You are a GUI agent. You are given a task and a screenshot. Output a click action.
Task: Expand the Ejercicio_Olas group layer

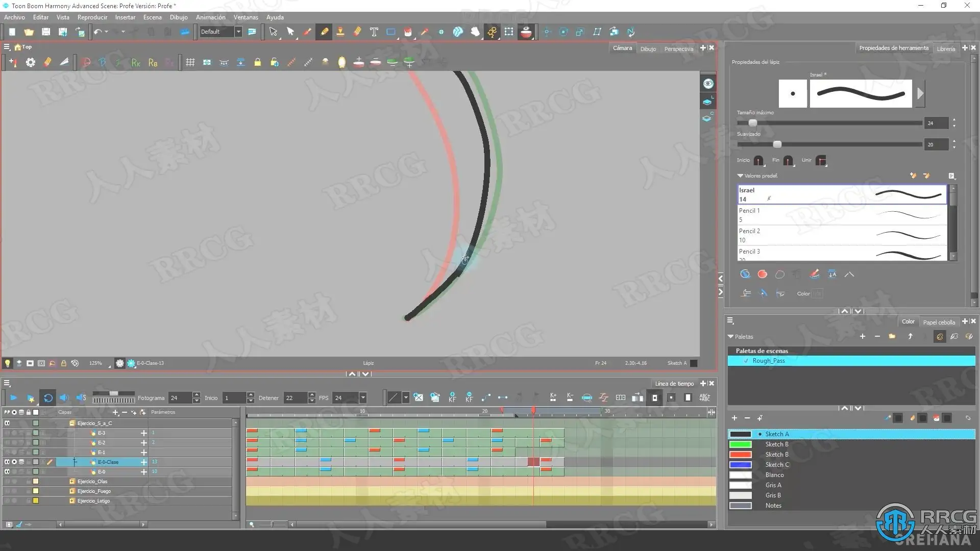click(x=72, y=482)
